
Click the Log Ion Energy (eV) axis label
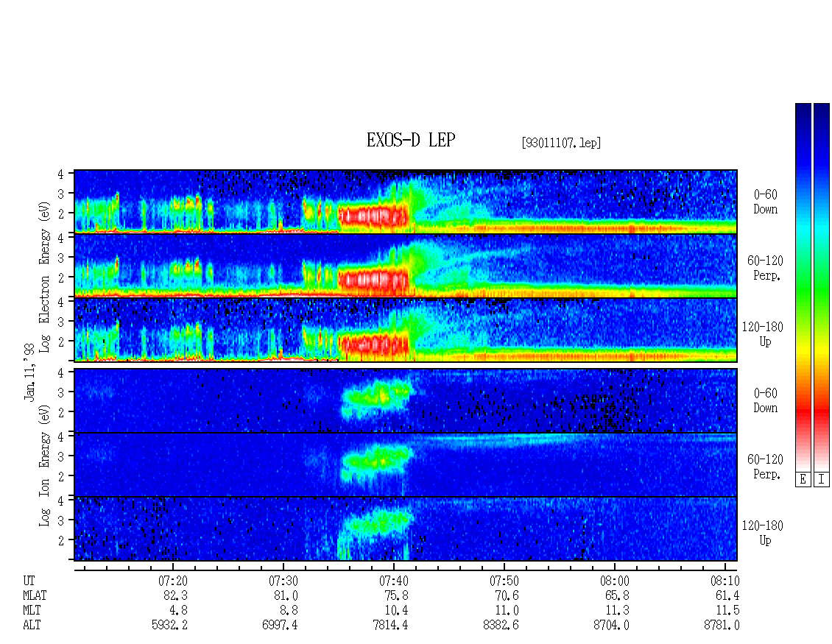click(x=44, y=465)
